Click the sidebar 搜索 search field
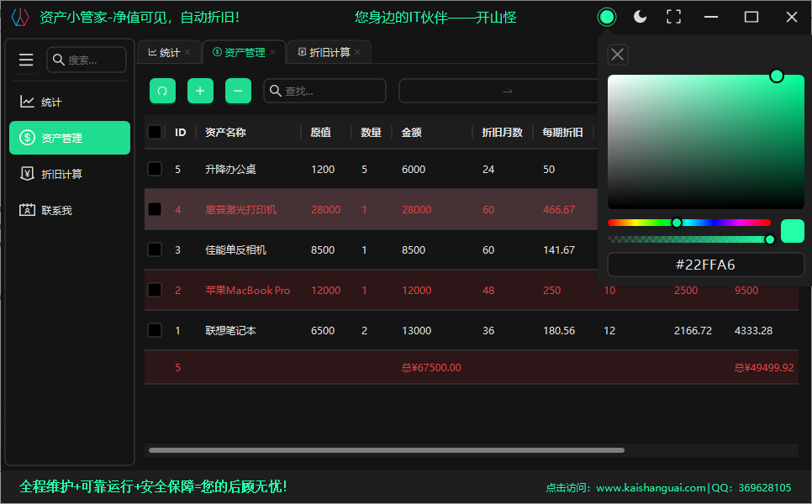 tap(87, 60)
